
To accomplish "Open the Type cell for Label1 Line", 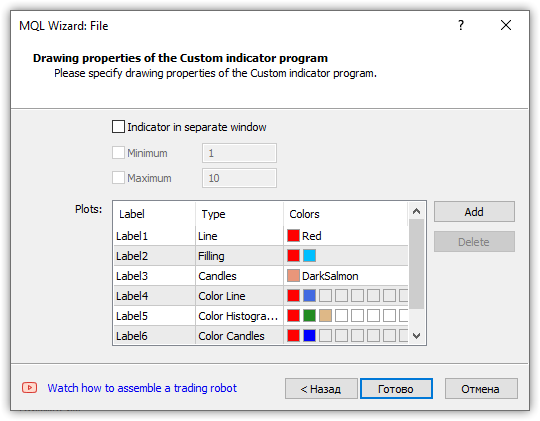I will (x=239, y=236).
